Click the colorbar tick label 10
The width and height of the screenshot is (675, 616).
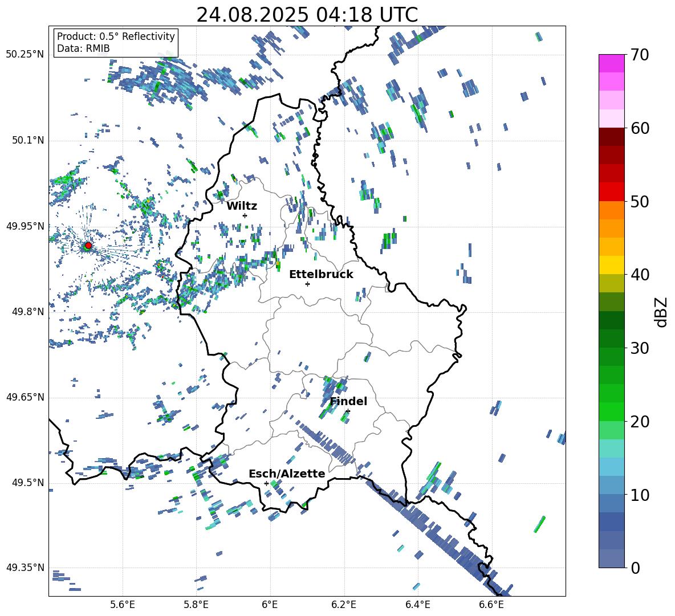[640, 495]
